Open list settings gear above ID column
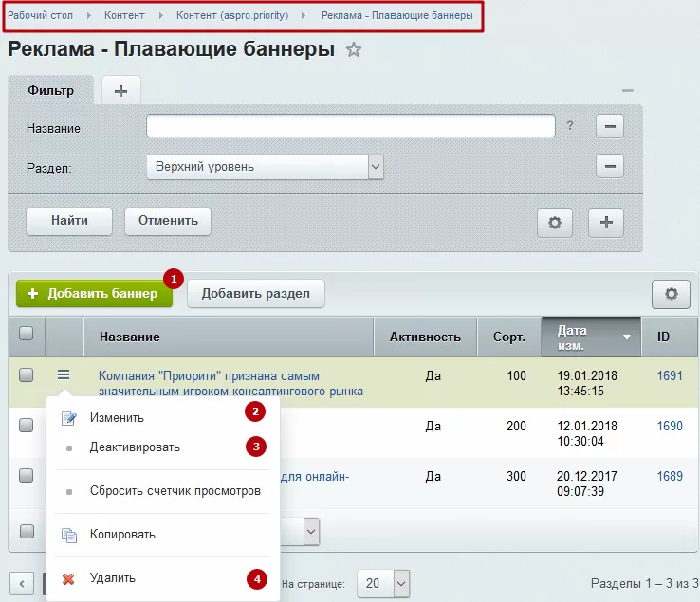 (671, 294)
